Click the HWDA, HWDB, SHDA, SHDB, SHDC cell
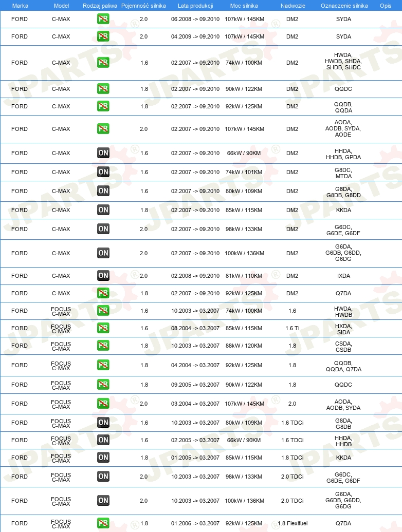The height and width of the screenshot is (532, 402). [343, 61]
